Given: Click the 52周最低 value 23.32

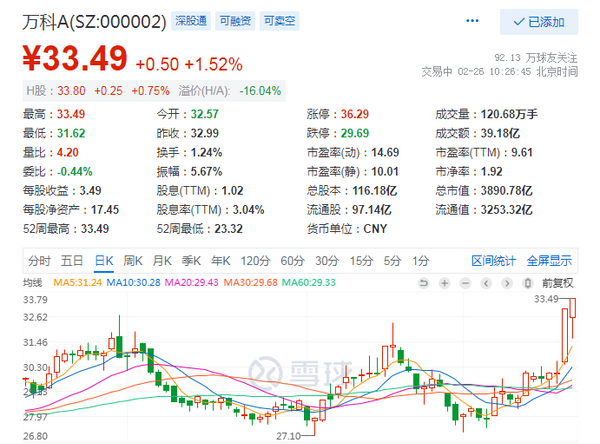Looking at the screenshot, I should 228,229.
